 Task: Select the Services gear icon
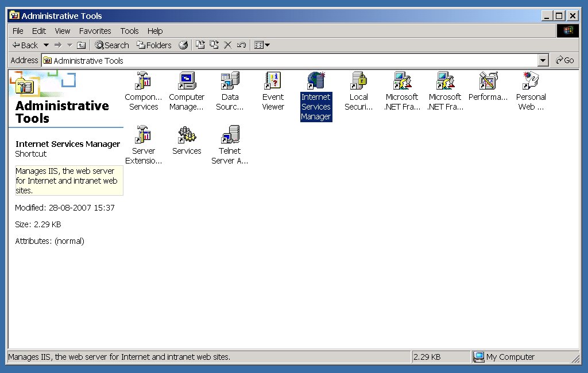(187, 140)
